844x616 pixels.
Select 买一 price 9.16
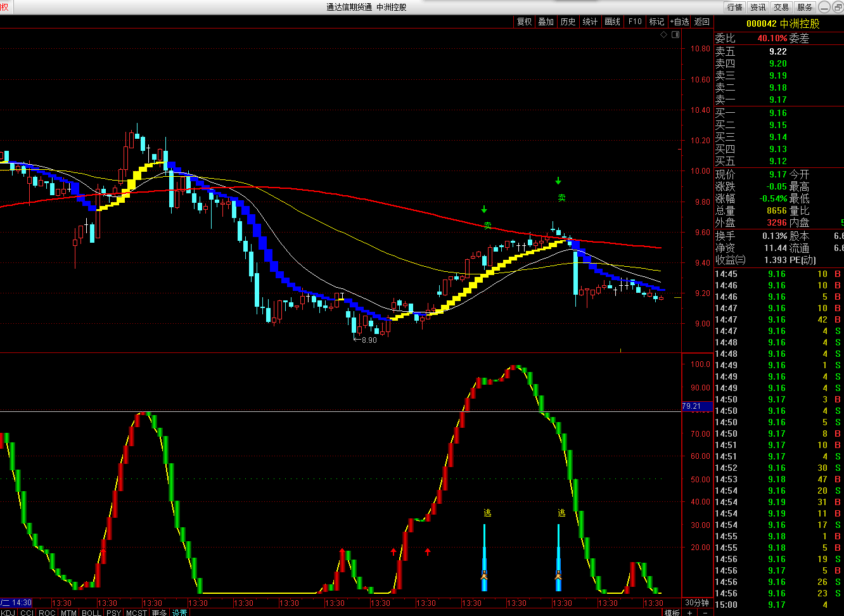(x=778, y=113)
